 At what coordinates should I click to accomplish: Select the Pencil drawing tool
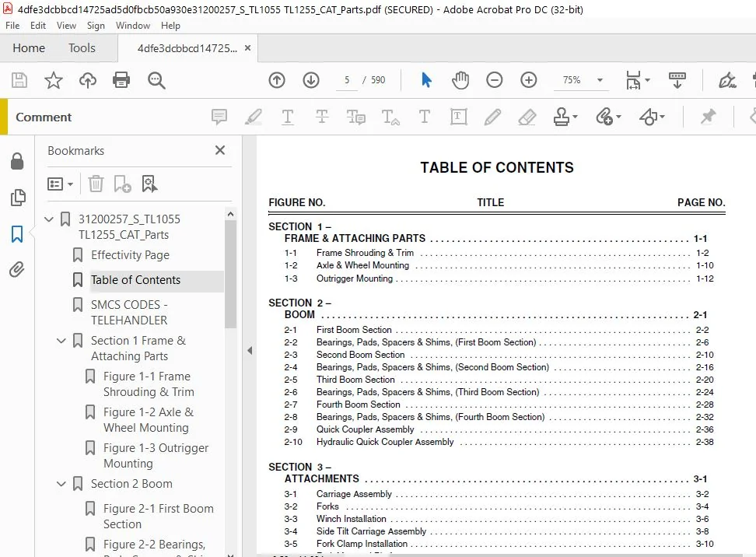point(492,117)
